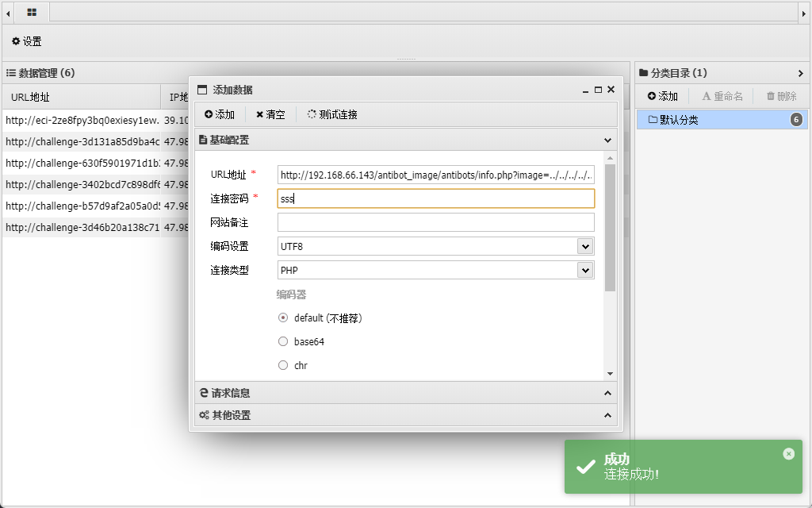Screen dimensions: 812x508
Task: Click the URL地址 column header
Action: pyautogui.click(x=82, y=97)
